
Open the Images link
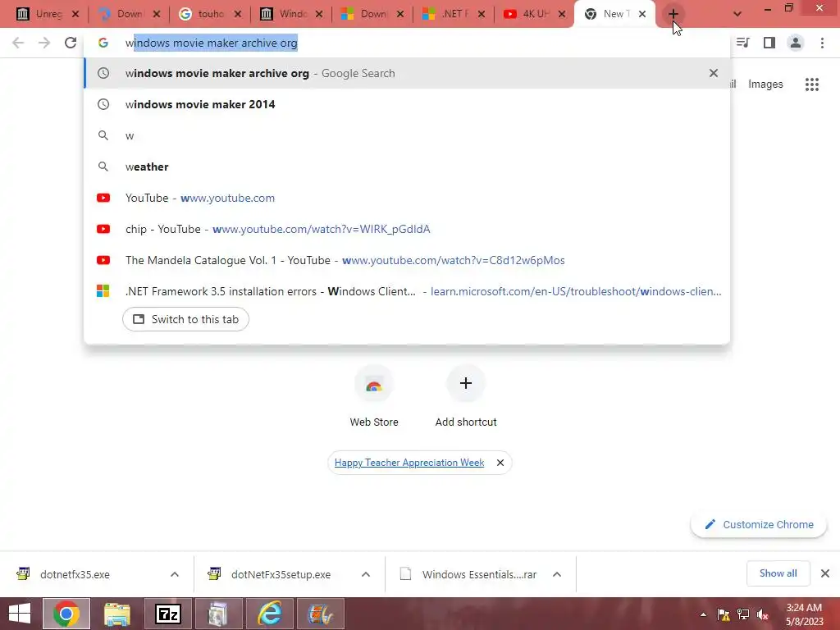pyautogui.click(x=765, y=84)
